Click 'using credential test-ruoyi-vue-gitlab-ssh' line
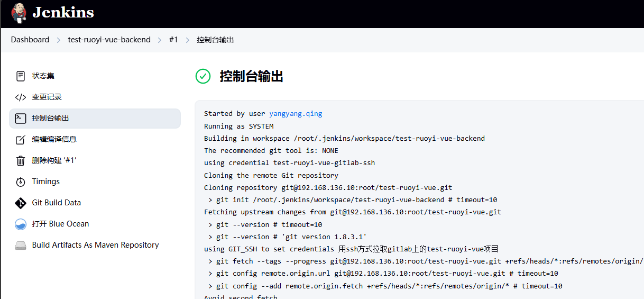The width and height of the screenshot is (644, 299). pos(290,163)
